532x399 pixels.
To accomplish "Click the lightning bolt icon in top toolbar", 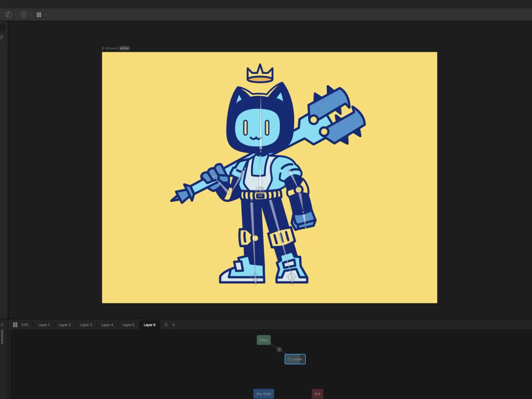I will [23, 15].
